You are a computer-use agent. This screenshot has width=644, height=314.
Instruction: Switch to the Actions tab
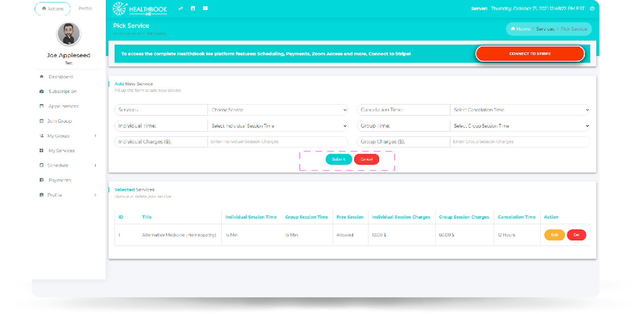tap(53, 8)
